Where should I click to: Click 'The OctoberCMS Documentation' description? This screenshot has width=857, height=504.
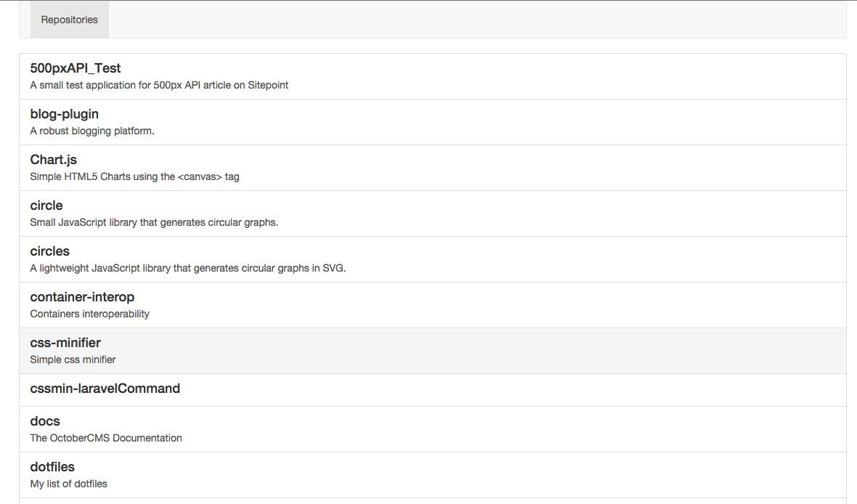click(x=106, y=438)
